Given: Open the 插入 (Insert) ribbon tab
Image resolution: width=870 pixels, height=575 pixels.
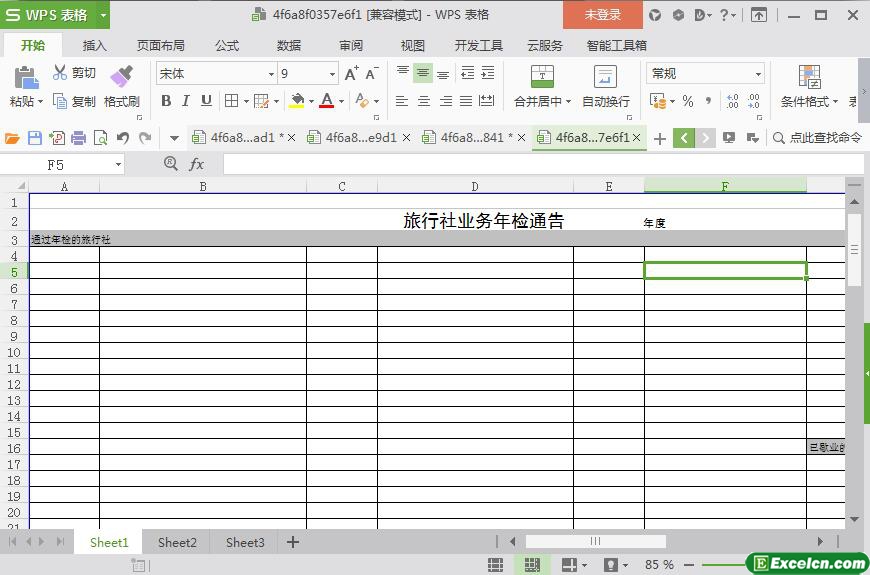Looking at the screenshot, I should tap(94, 45).
